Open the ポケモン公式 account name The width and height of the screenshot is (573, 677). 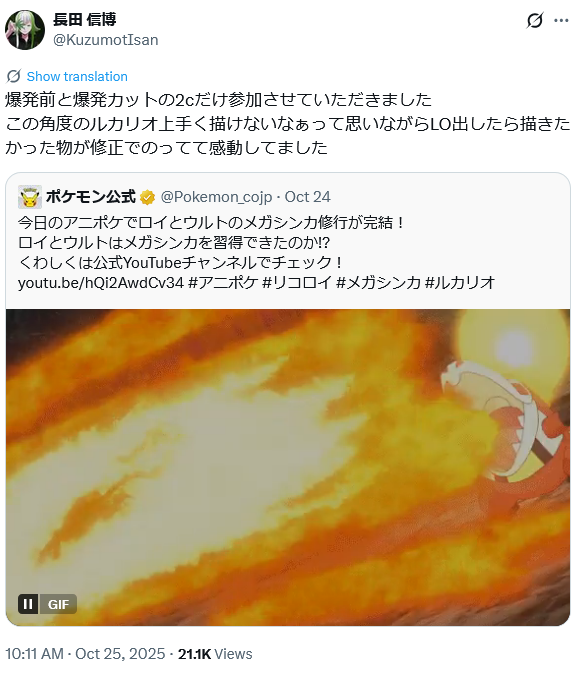(x=91, y=197)
